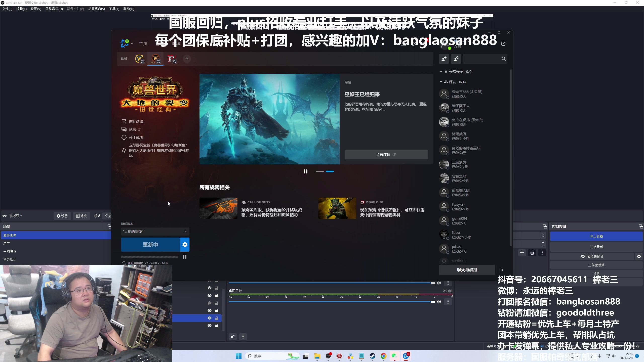Screen dimensions: 644x362
Task: Switch to the 主页 tab in Battle.net
Action: (x=143, y=43)
